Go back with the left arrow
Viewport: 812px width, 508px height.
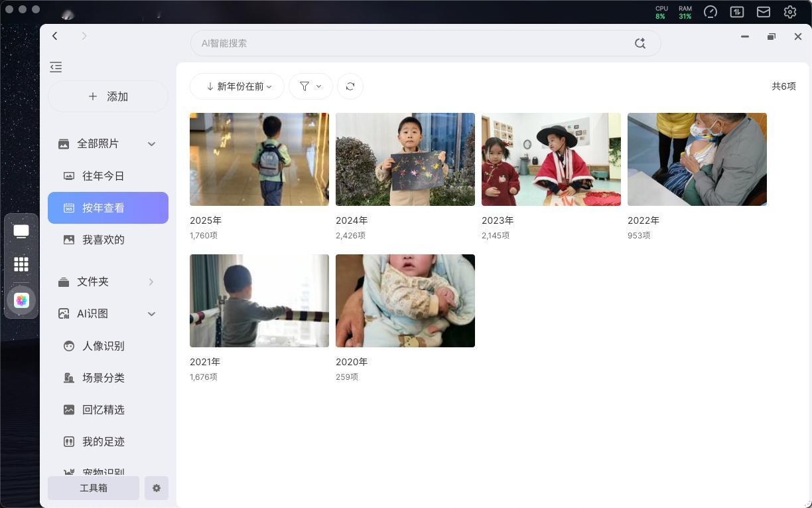pos(55,36)
